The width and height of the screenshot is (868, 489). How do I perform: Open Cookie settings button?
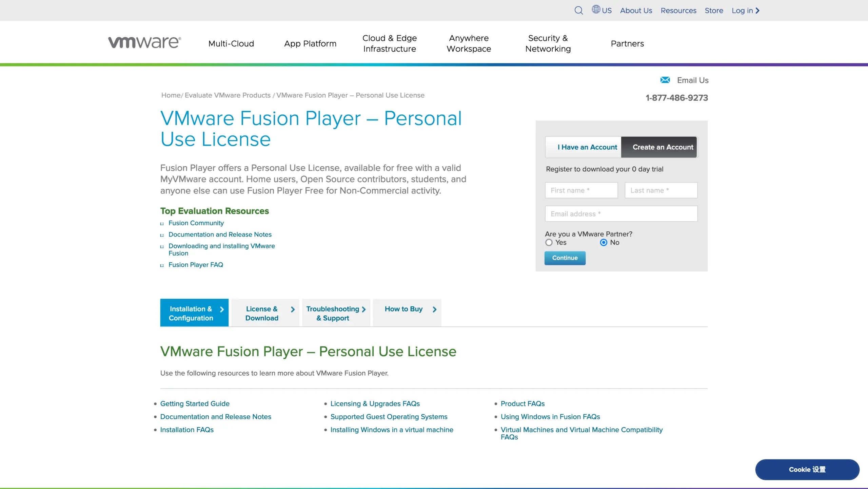807,470
